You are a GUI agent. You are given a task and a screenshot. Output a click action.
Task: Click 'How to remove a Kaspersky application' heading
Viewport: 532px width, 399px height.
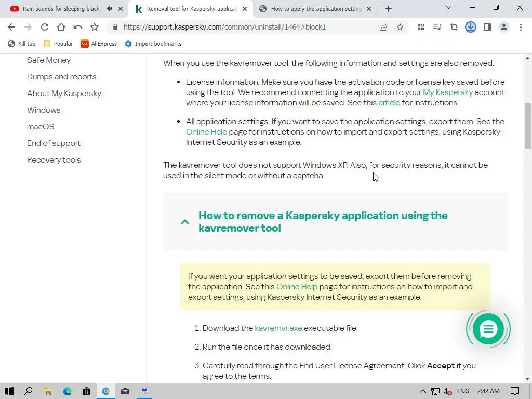(323, 221)
